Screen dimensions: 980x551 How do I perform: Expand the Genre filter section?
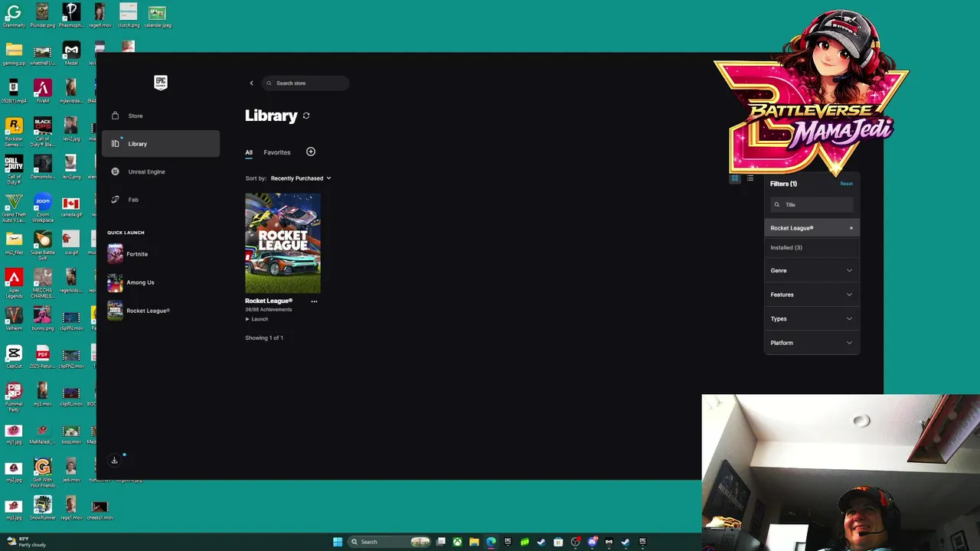pyautogui.click(x=812, y=270)
